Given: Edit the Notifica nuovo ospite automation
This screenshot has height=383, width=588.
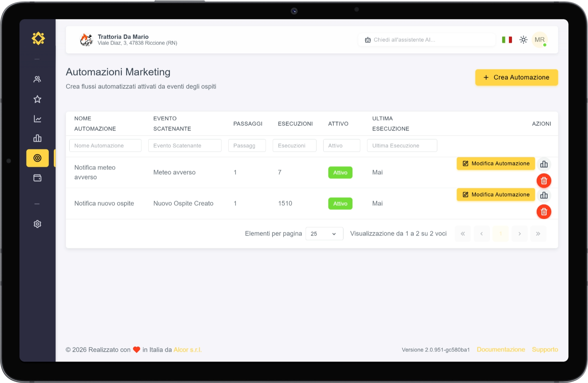Looking at the screenshot, I should [496, 195].
